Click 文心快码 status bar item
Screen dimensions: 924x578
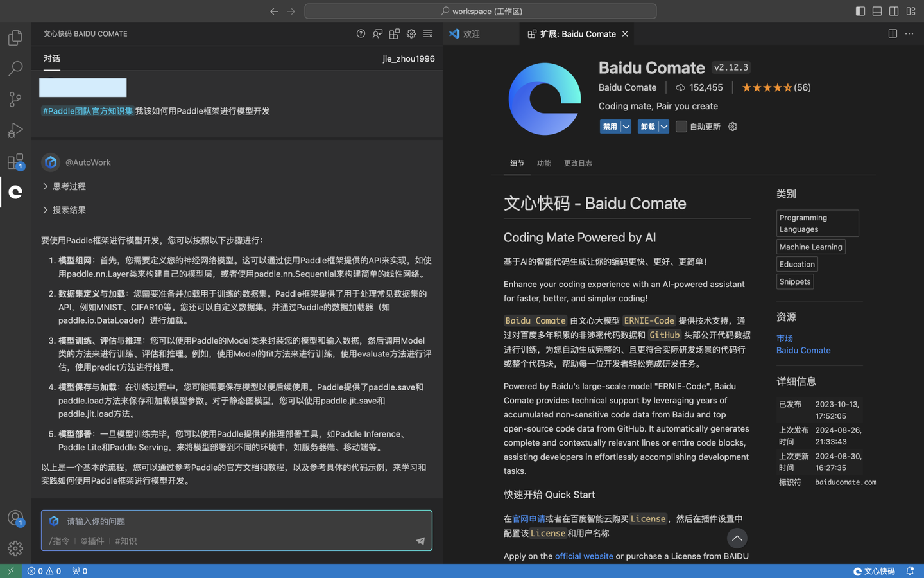point(874,571)
